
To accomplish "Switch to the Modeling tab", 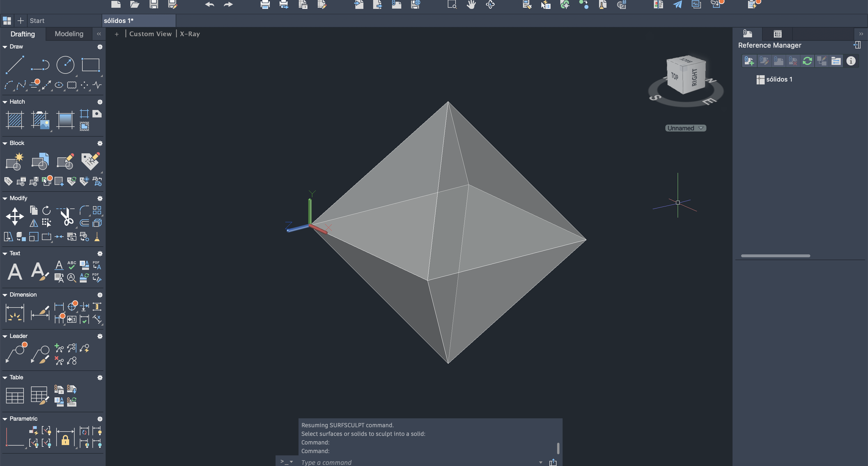I will pos(69,34).
